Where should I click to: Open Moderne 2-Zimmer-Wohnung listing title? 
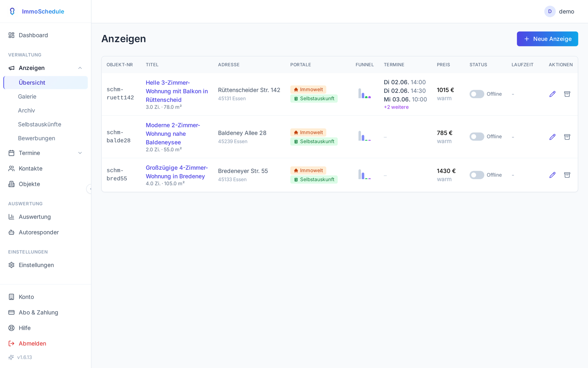tap(173, 134)
